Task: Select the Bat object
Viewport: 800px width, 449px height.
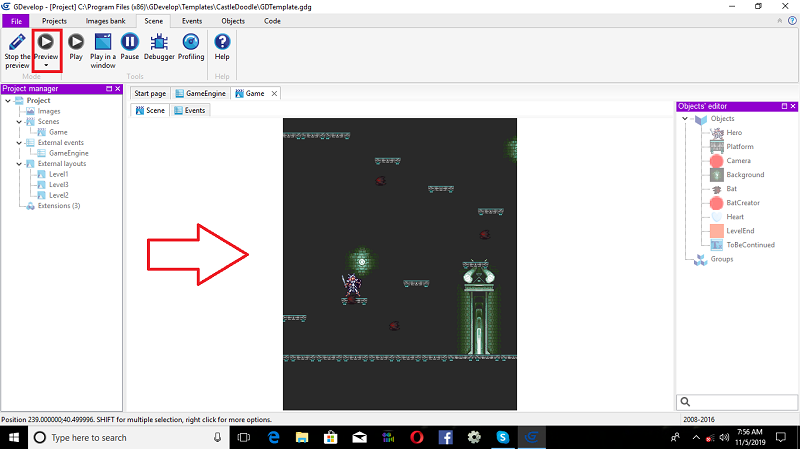Action: 731,189
